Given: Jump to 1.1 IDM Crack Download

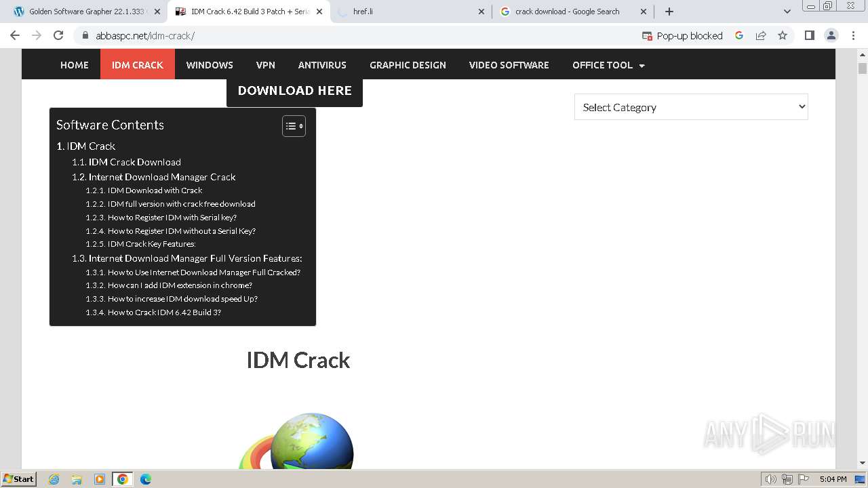Looking at the screenshot, I should [126, 162].
